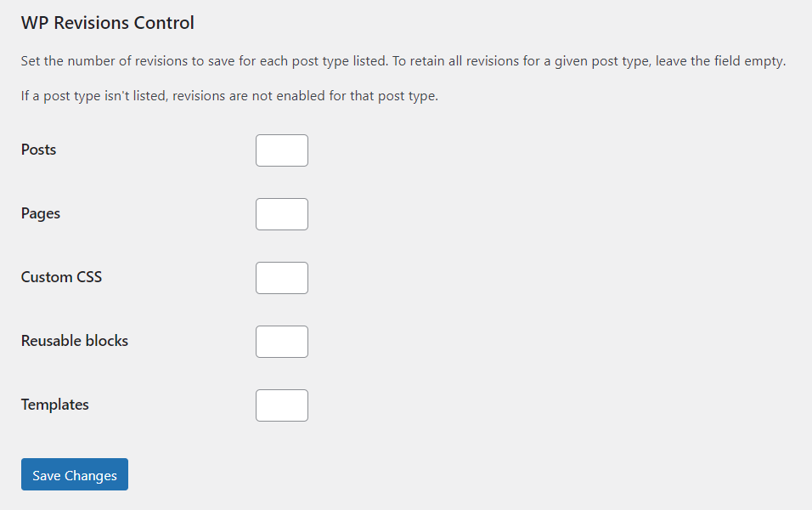The width and height of the screenshot is (812, 510).
Task: Click the Posts revision limit input field
Action: coord(281,150)
